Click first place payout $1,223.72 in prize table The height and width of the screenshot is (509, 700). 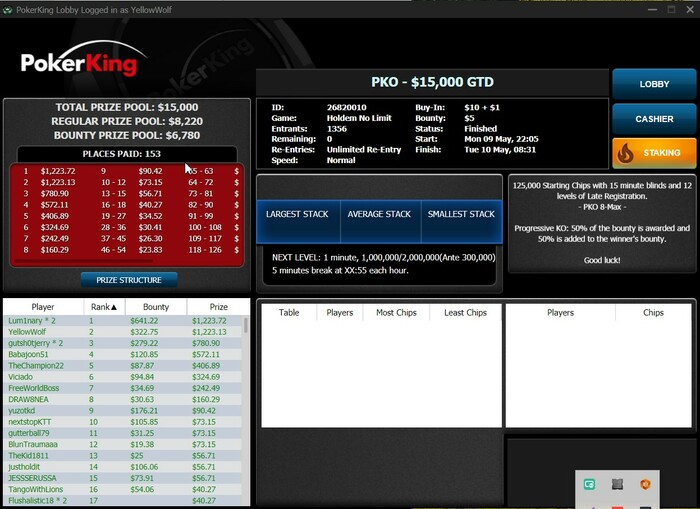tap(58, 171)
